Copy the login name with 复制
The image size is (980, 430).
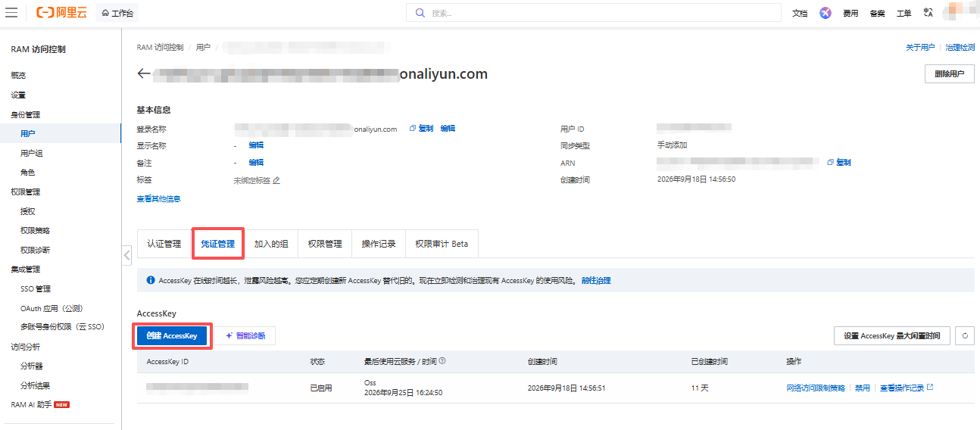pos(421,129)
